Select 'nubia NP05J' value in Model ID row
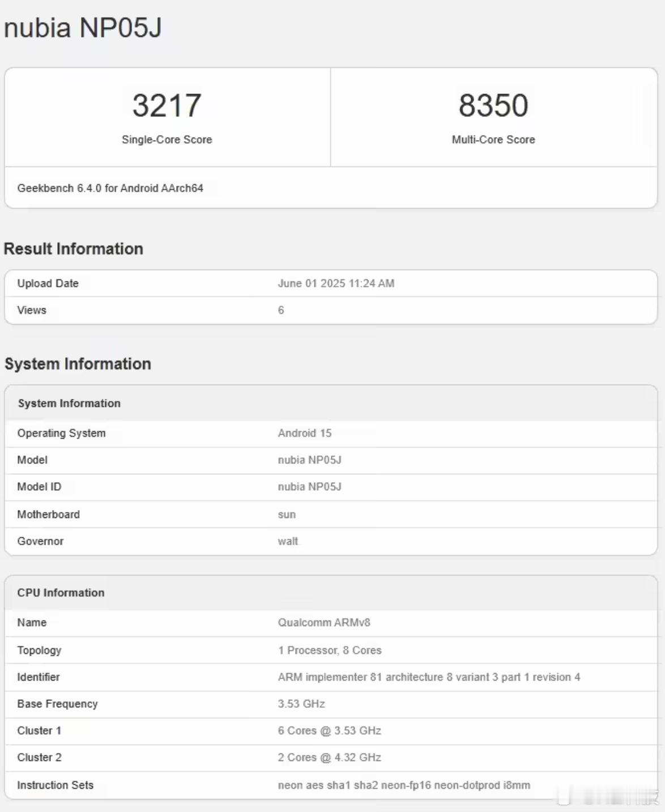 click(310, 487)
